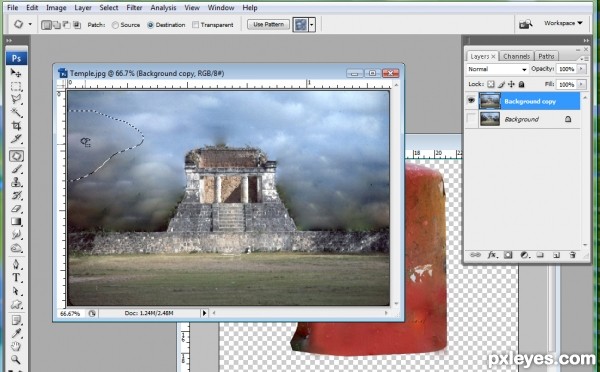Select the Notes tool
This screenshot has height=372, width=600.
coord(16,320)
